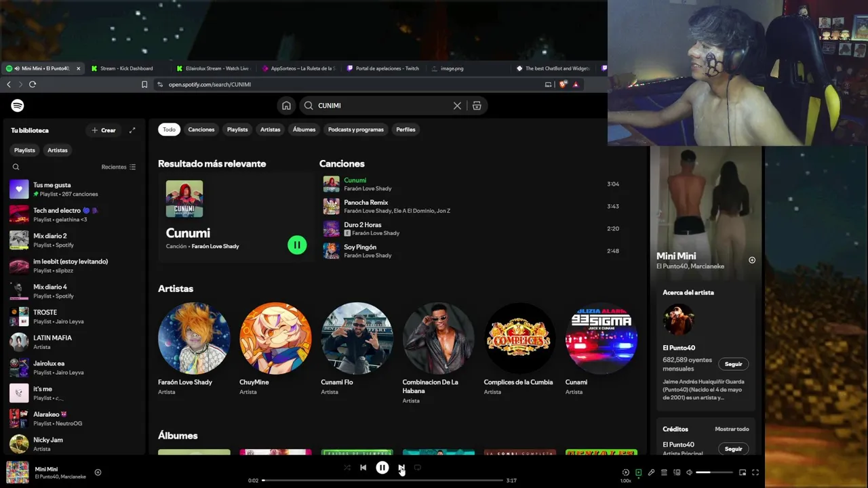Pause playback in the bottom player bar

coord(382,468)
